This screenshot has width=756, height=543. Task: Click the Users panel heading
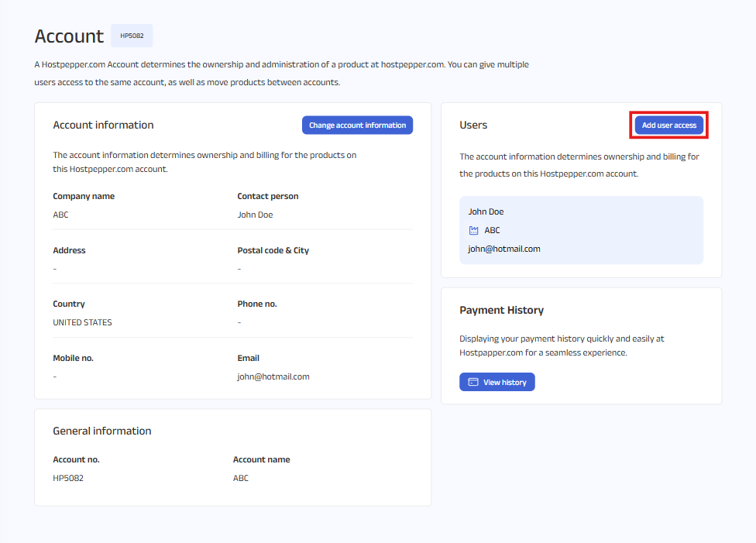[473, 125]
